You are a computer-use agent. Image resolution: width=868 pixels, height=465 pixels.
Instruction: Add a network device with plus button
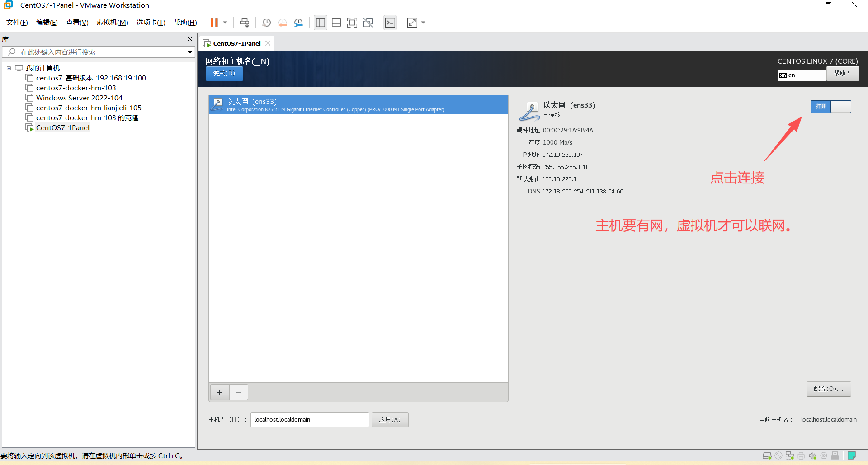tap(220, 392)
